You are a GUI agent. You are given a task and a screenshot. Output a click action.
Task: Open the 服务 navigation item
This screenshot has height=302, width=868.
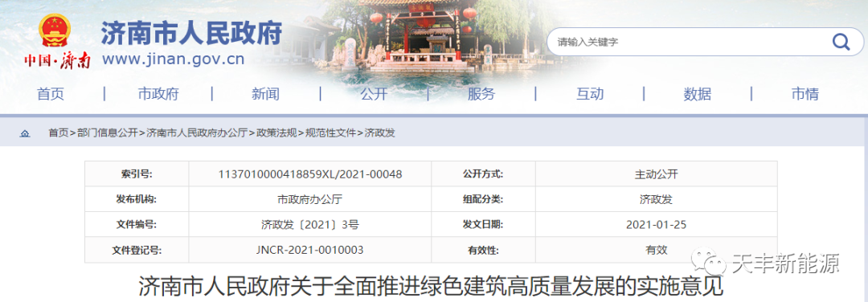click(x=481, y=94)
